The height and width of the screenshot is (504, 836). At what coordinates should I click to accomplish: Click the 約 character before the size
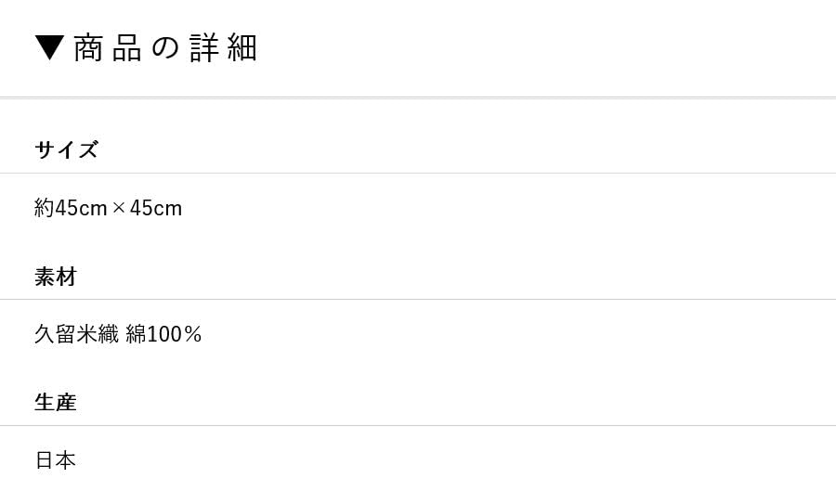[44, 208]
